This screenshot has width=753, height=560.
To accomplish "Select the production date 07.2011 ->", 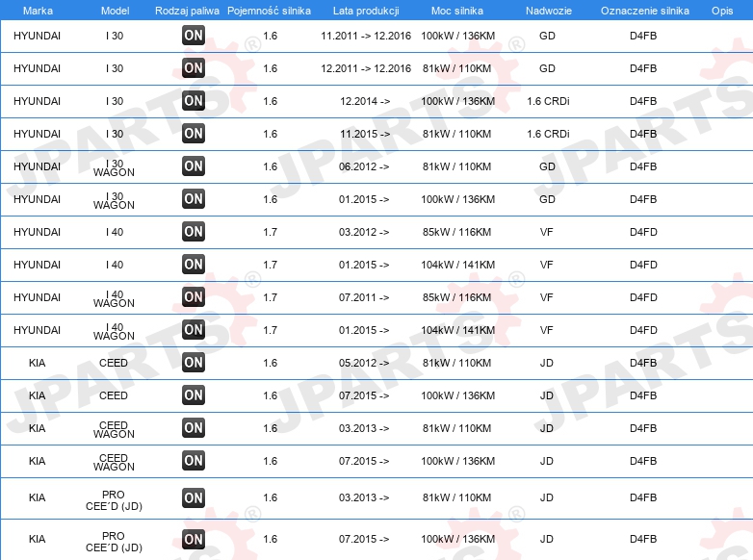I will [364, 297].
